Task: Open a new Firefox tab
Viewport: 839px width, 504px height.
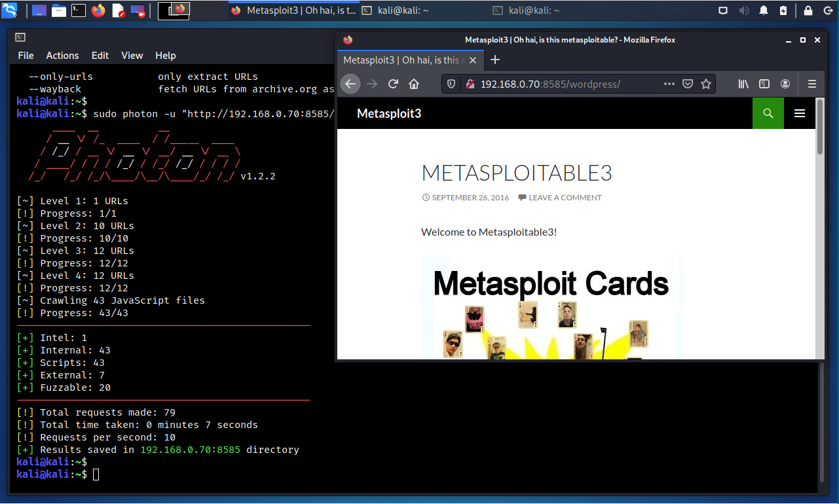Action: pyautogui.click(x=495, y=60)
